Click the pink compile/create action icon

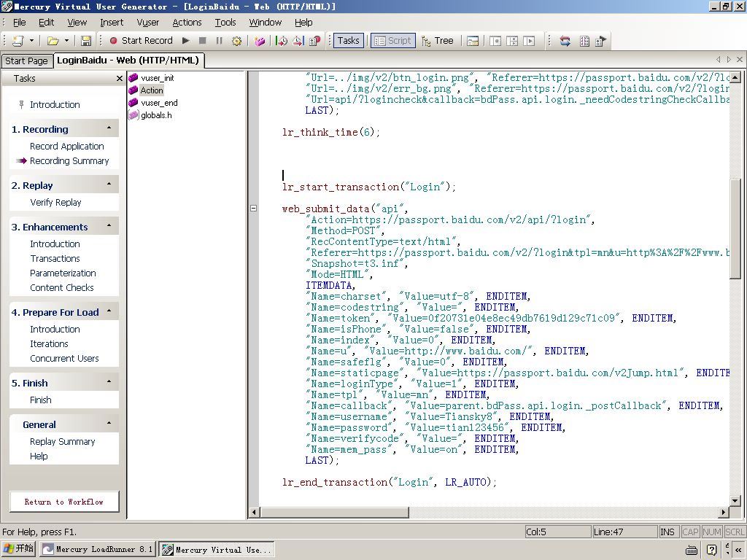[260, 41]
